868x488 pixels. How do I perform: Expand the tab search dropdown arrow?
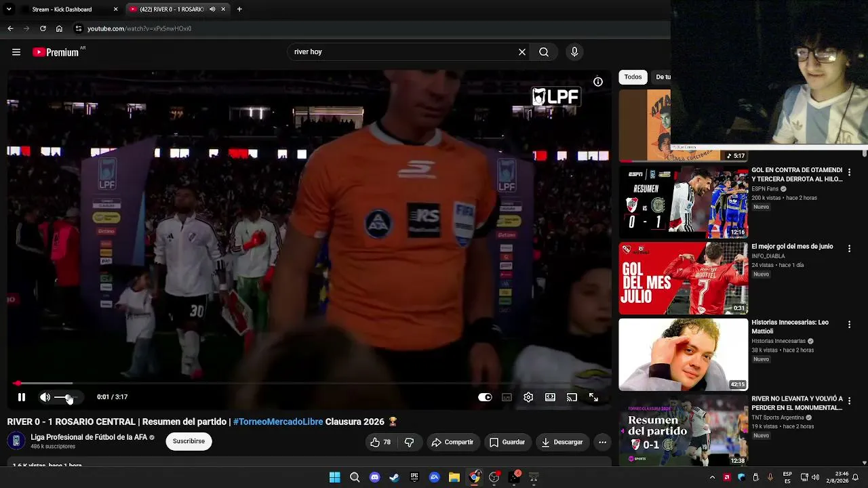(9, 9)
